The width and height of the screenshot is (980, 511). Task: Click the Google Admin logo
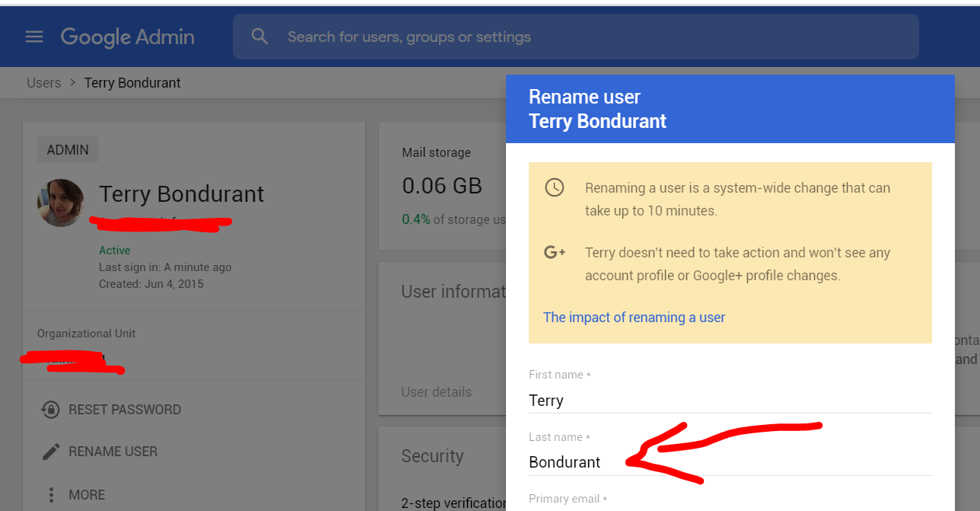[x=127, y=37]
